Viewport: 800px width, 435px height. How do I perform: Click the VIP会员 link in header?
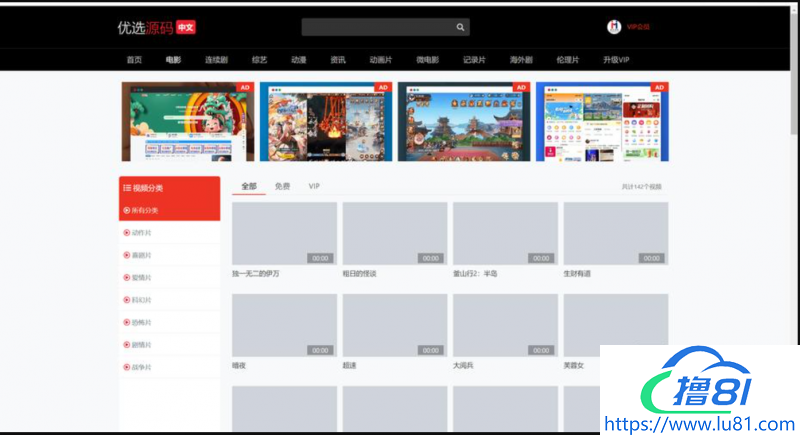coord(638,28)
